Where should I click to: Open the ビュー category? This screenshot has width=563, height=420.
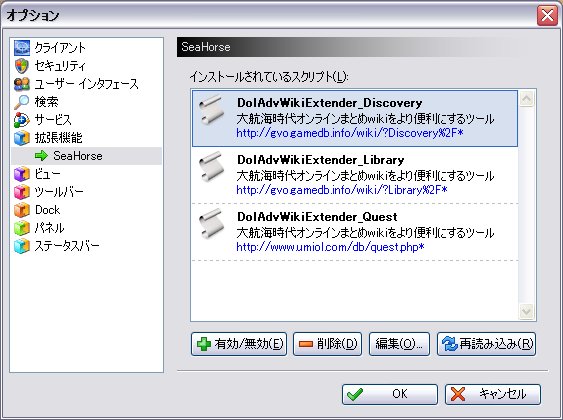(x=47, y=174)
